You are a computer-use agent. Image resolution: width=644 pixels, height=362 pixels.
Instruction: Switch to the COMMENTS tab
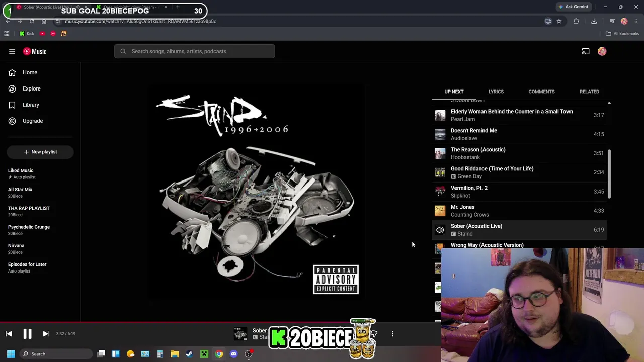click(541, 92)
